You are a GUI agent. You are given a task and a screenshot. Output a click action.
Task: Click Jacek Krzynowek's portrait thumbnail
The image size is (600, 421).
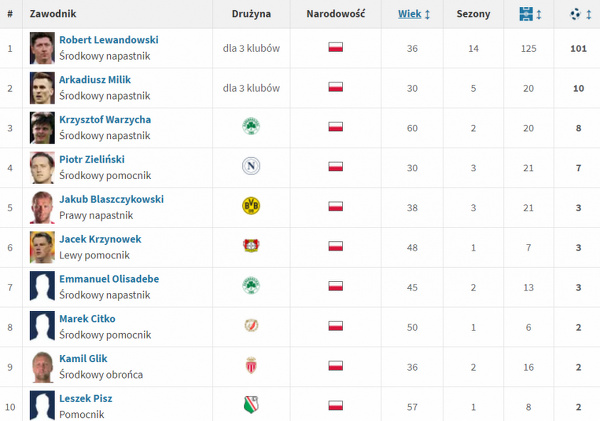tap(41, 246)
